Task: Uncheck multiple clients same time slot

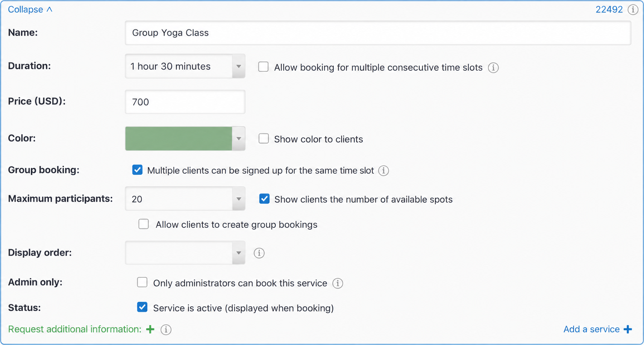Action: [x=137, y=170]
